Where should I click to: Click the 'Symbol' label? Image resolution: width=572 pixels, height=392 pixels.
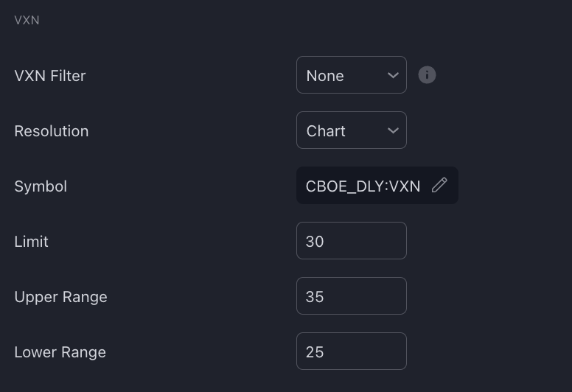click(x=41, y=186)
